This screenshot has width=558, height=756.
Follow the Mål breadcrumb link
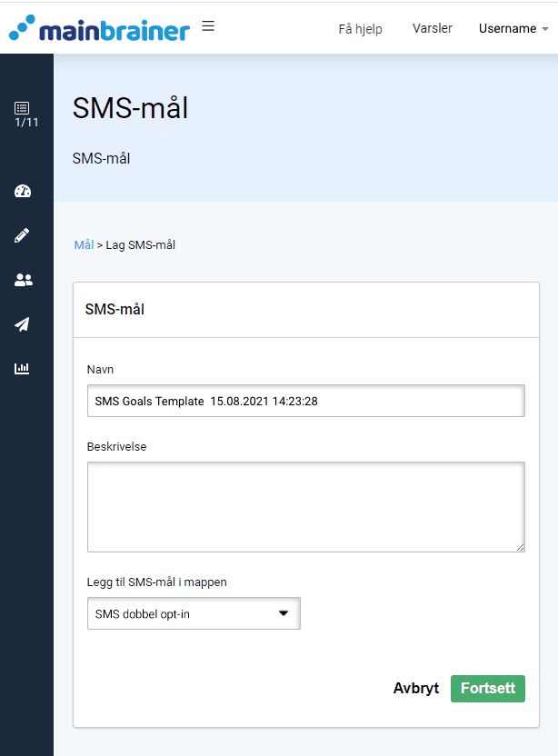click(84, 245)
